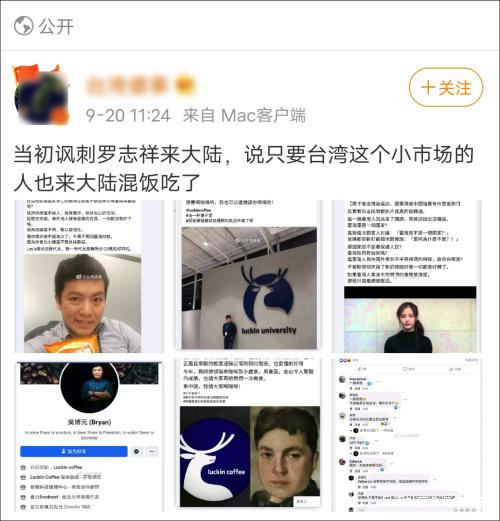
Task: Click Bryan's circular profile photo
Action: click(x=89, y=387)
